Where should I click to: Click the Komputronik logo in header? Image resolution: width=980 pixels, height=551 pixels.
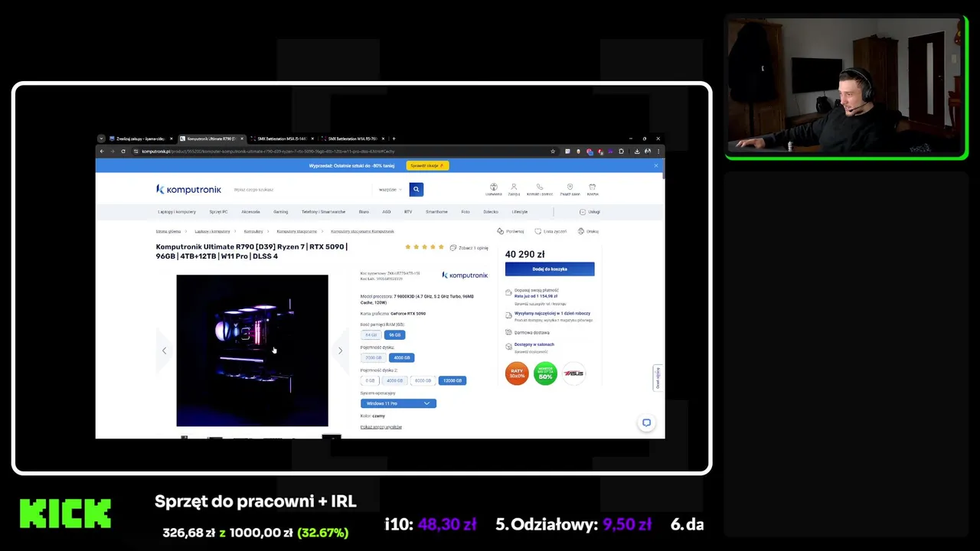tap(188, 189)
